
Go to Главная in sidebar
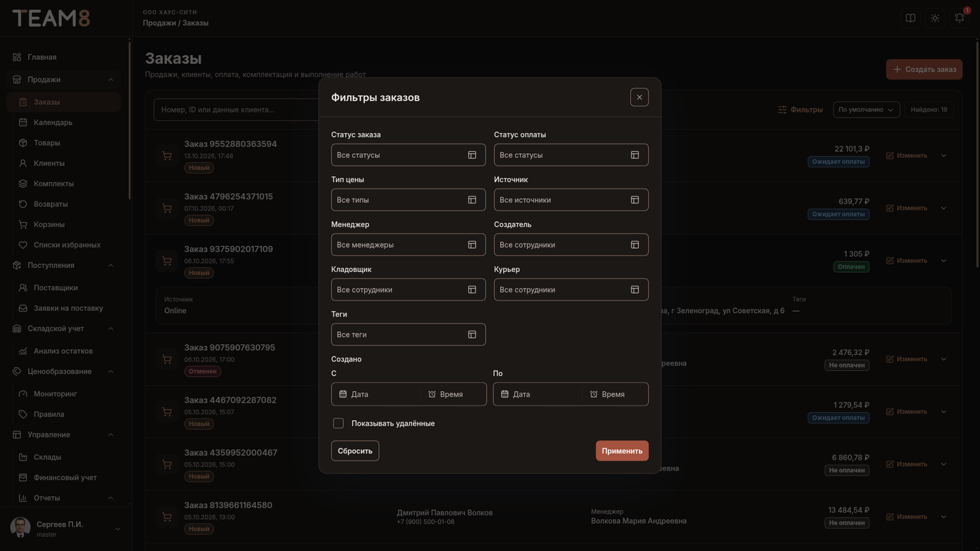(x=64, y=57)
